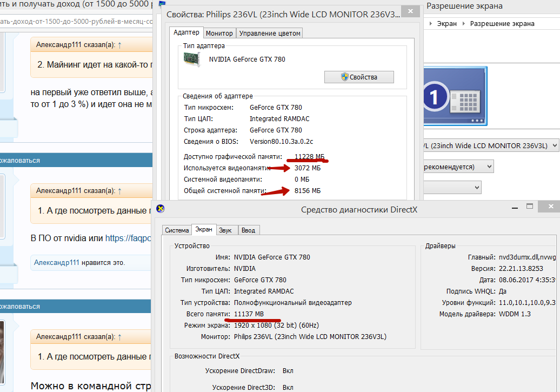Click the DirectX diagnostic tool title icon
This screenshot has height=392, width=560.
point(161,209)
